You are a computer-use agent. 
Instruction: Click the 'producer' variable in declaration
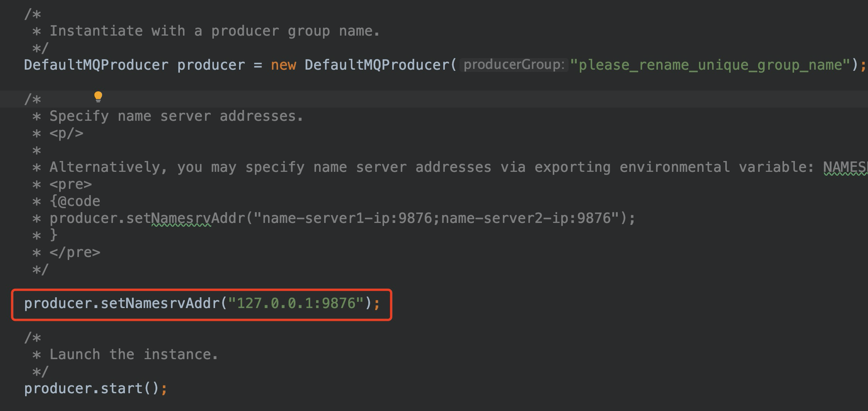(x=211, y=65)
